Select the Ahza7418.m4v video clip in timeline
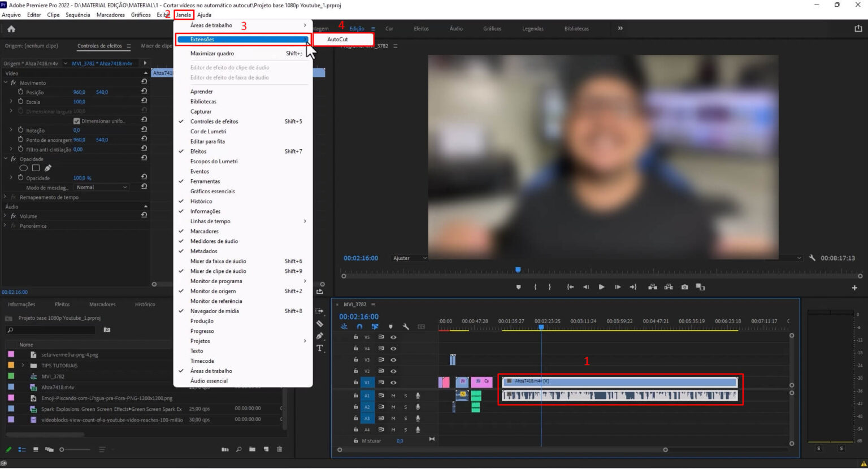Image resolution: width=868 pixels, height=469 pixels. pos(619,381)
